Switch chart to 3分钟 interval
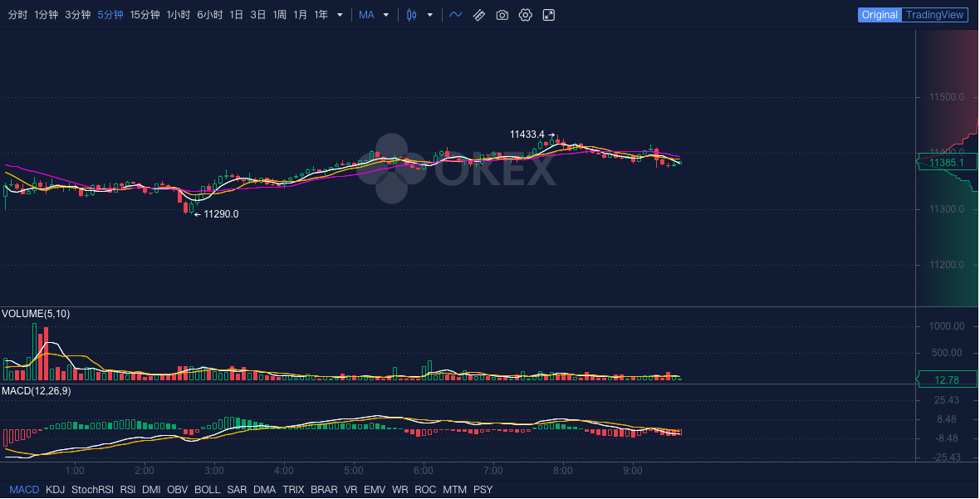 [x=77, y=15]
